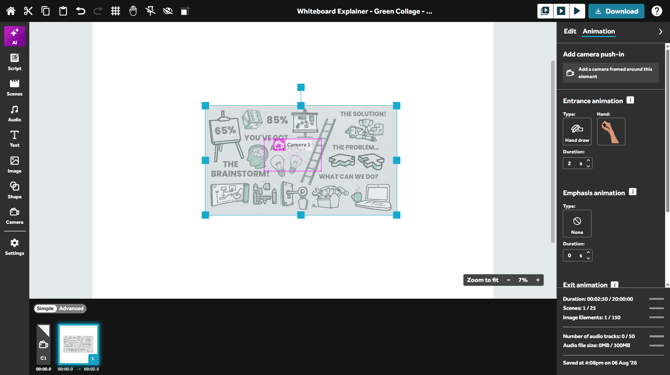Click the Download button
The height and width of the screenshot is (375, 670).
click(616, 11)
